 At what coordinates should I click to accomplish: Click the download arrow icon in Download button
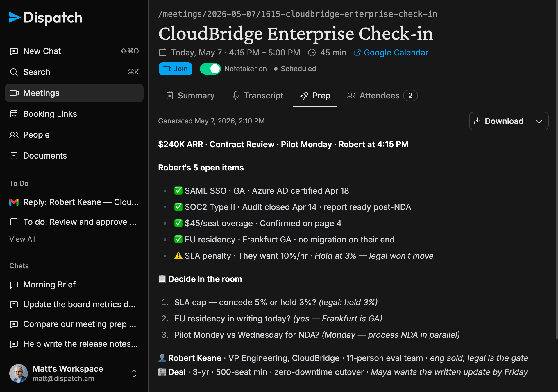click(x=478, y=121)
